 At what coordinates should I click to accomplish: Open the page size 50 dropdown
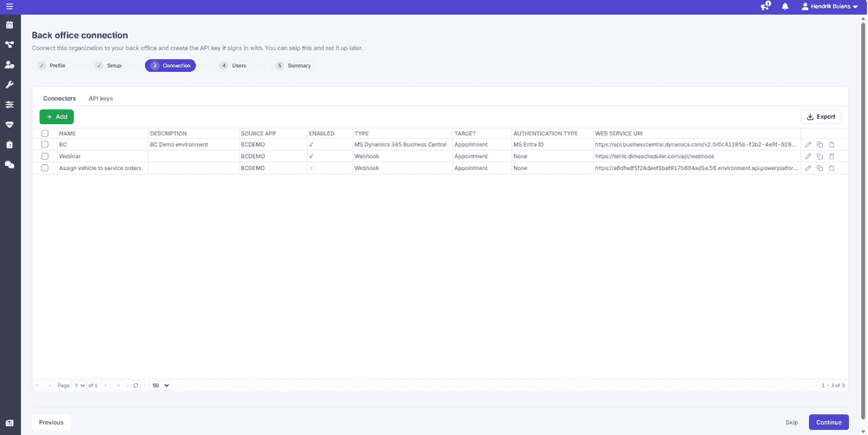[160, 386]
